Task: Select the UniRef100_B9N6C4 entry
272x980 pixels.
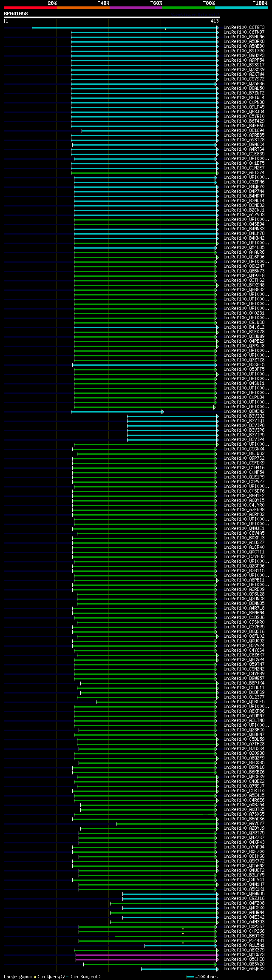Action: click(244, 145)
